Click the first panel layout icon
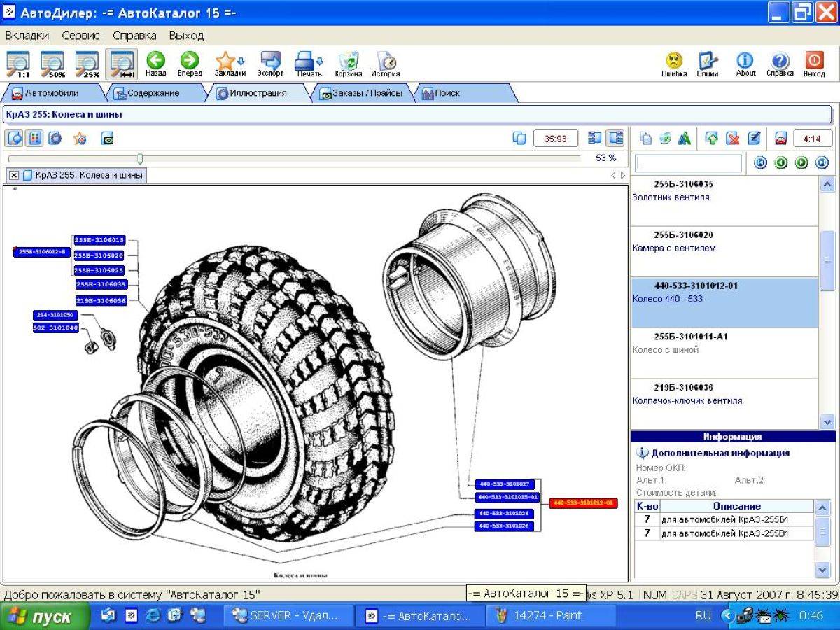 coord(595,138)
